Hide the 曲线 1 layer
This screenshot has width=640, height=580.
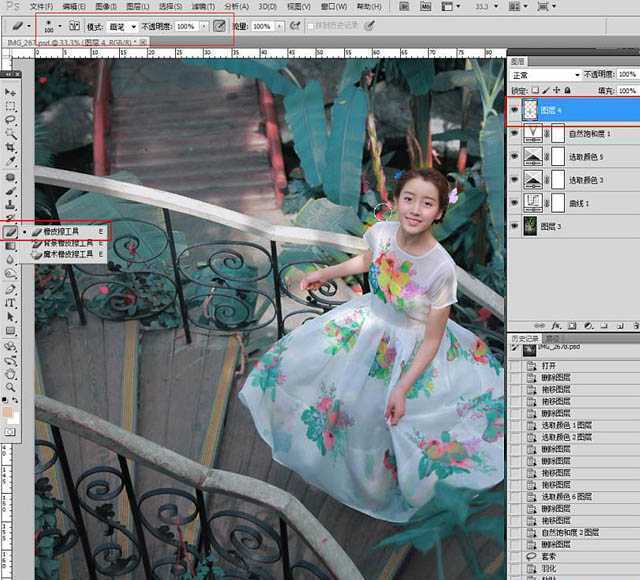(x=514, y=203)
